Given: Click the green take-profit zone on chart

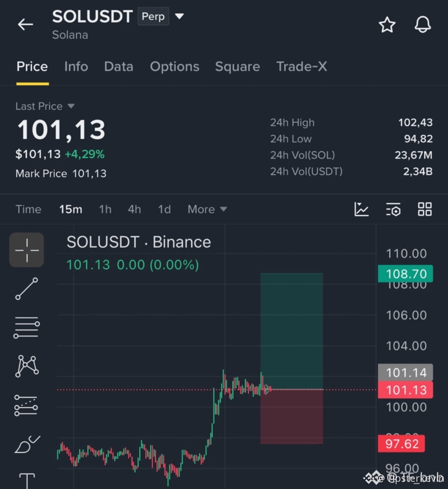Looking at the screenshot, I should (x=292, y=331).
